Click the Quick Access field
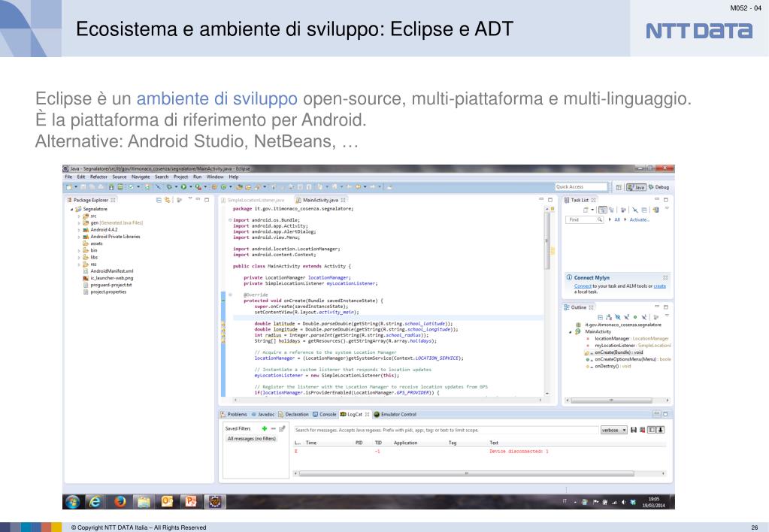The width and height of the screenshot is (769, 532). pos(581,187)
